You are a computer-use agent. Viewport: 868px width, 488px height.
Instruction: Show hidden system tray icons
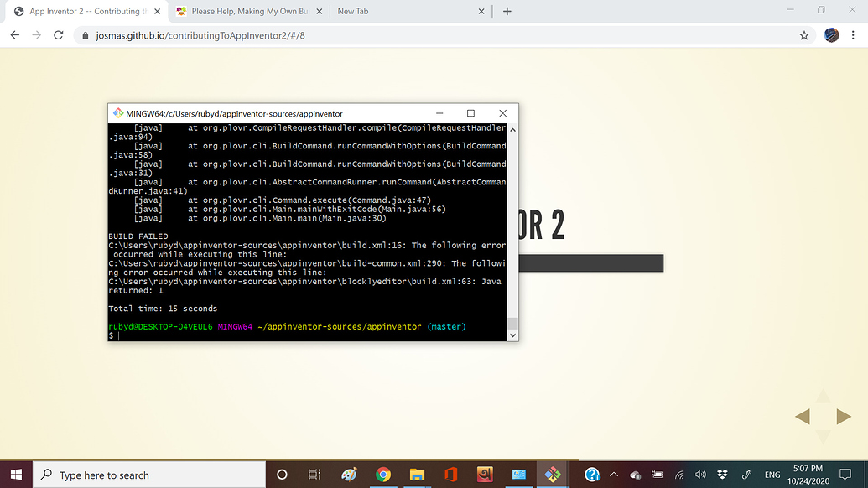tap(613, 475)
